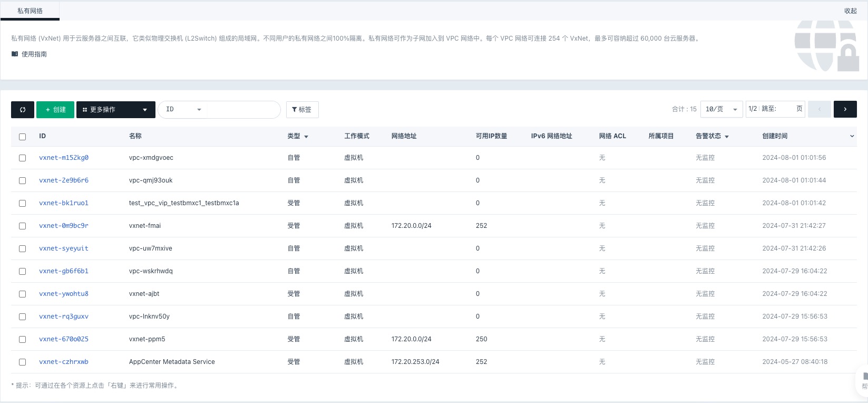Screen dimensions: 868x403
Task: Click the 标签 tag filter button
Action: [302, 110]
